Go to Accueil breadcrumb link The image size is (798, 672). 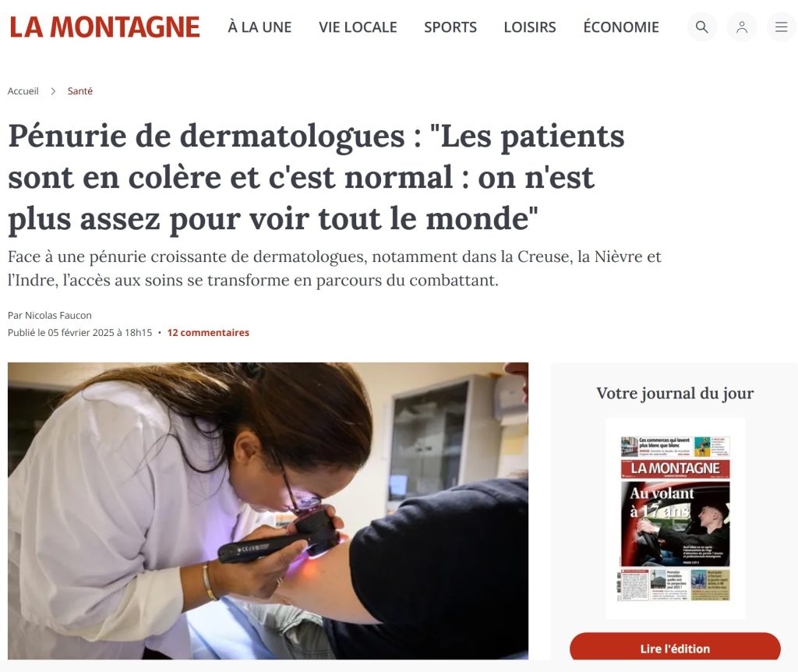(x=23, y=91)
